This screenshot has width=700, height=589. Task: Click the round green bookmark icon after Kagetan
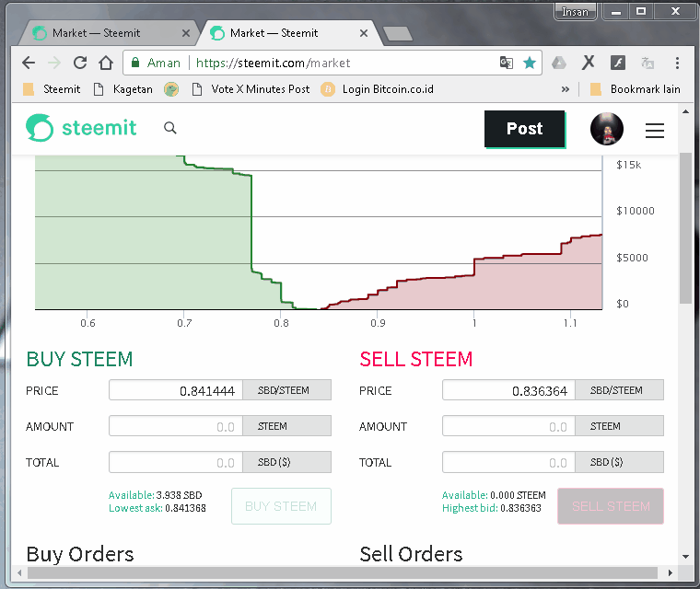[171, 89]
